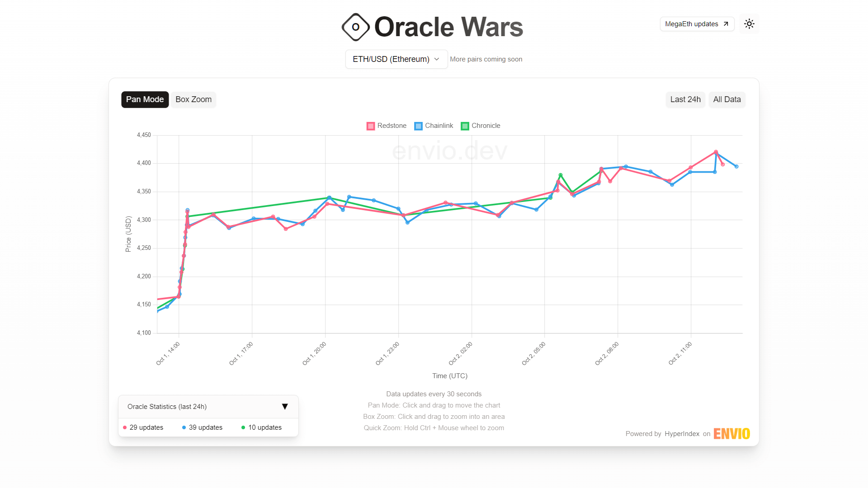Click the green dot beside "10 updates"
This screenshot has height=488, width=868.
point(244,427)
